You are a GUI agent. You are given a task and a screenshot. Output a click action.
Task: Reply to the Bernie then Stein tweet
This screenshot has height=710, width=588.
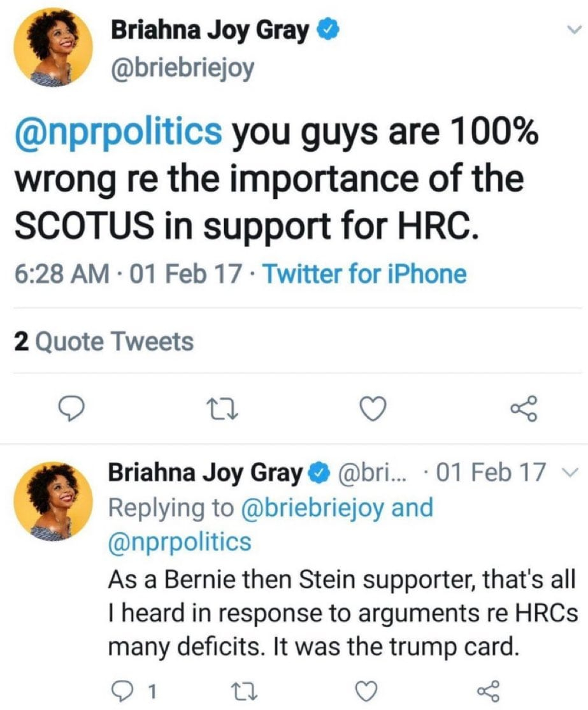(x=117, y=690)
